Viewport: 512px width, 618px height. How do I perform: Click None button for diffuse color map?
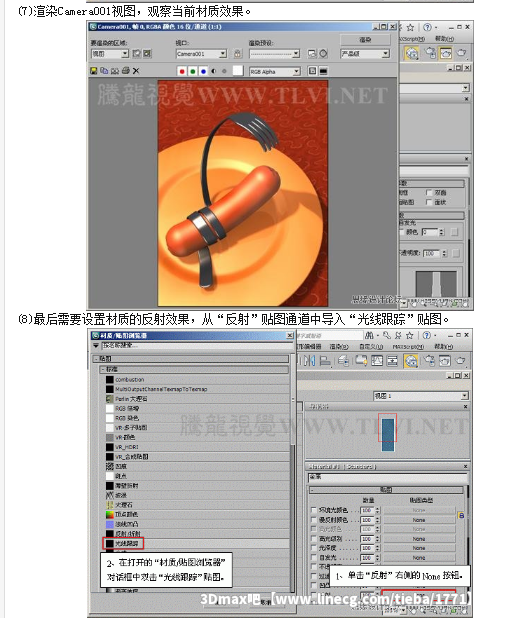(419, 520)
